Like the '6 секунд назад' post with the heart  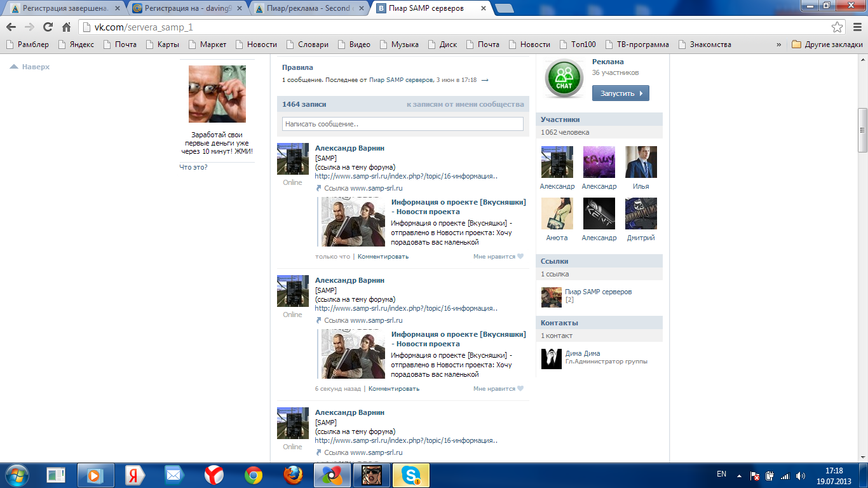coord(520,389)
